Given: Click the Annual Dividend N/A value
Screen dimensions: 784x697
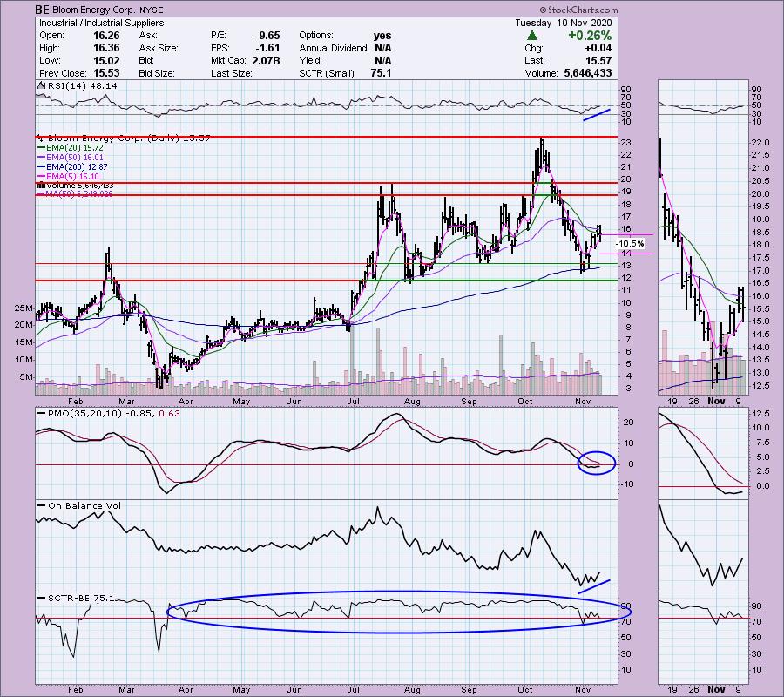Looking at the screenshot, I should (x=382, y=48).
